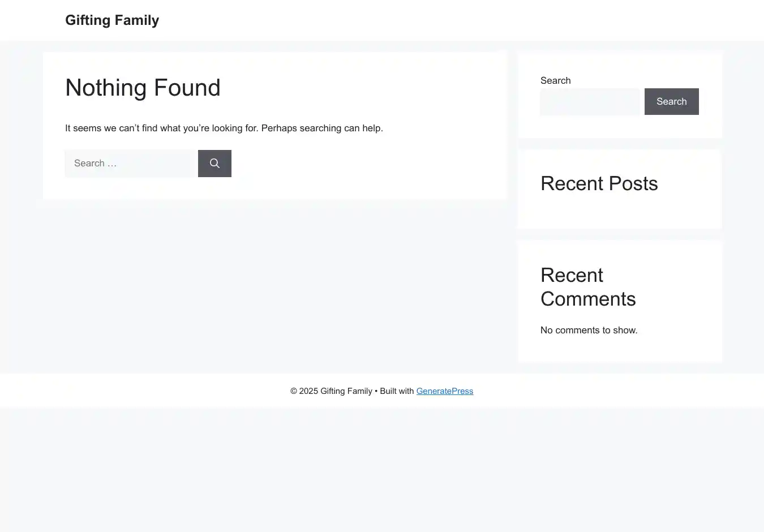Click the word "Found" in page title
The width and height of the screenshot is (764, 532).
point(187,88)
